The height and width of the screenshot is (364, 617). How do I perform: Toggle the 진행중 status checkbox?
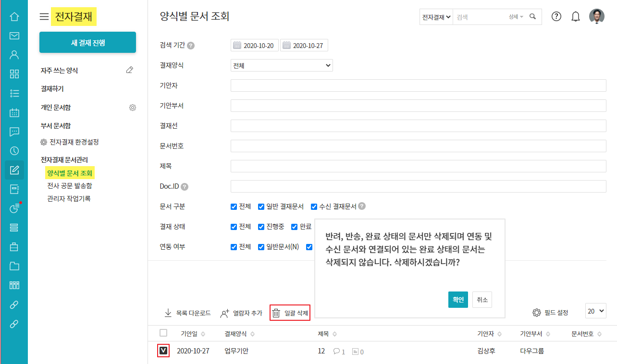[261, 227]
